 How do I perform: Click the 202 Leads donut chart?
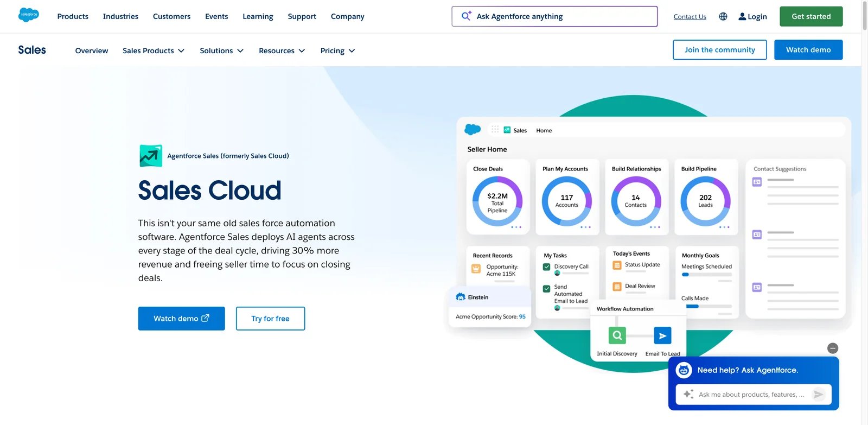point(705,201)
